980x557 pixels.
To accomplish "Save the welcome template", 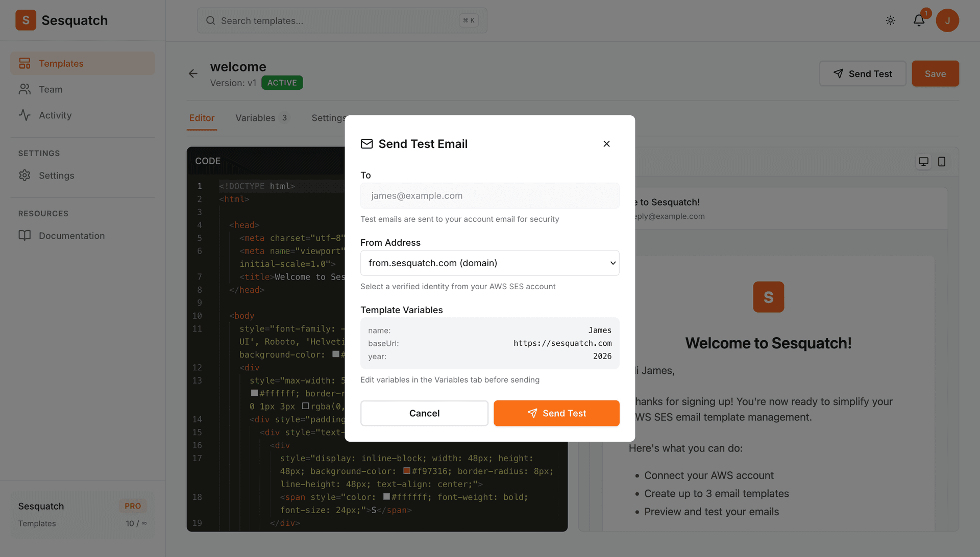I will pyautogui.click(x=935, y=73).
